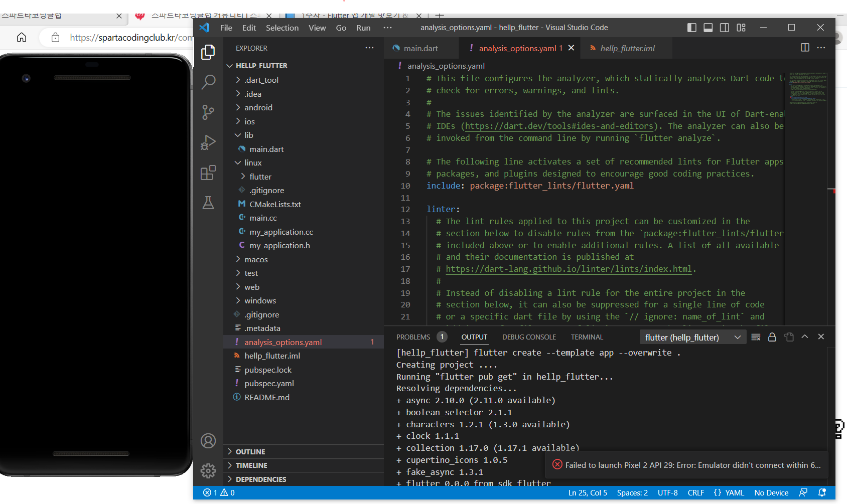This screenshot has width=847, height=504.
Task: Toggle secondary side bar layout
Action: point(725,28)
